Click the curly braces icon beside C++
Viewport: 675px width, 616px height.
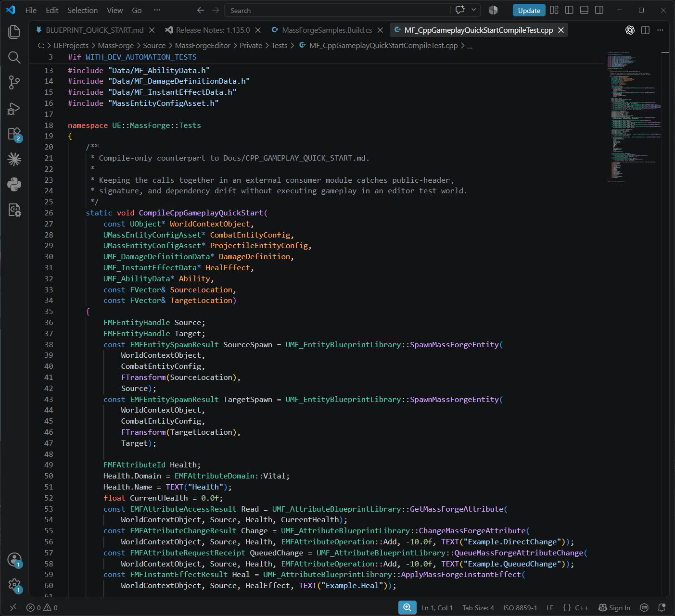pyautogui.click(x=567, y=607)
